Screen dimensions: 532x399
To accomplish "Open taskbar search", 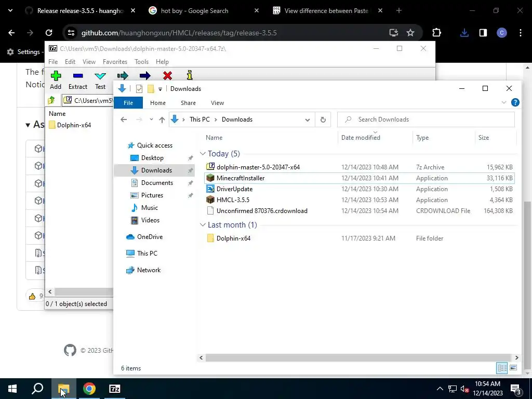I will 37,389.
